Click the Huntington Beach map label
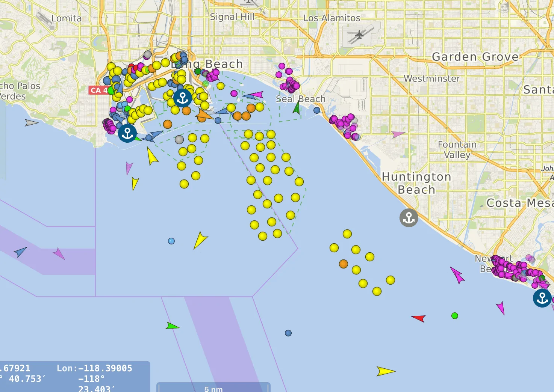554x392 pixels. (416, 183)
